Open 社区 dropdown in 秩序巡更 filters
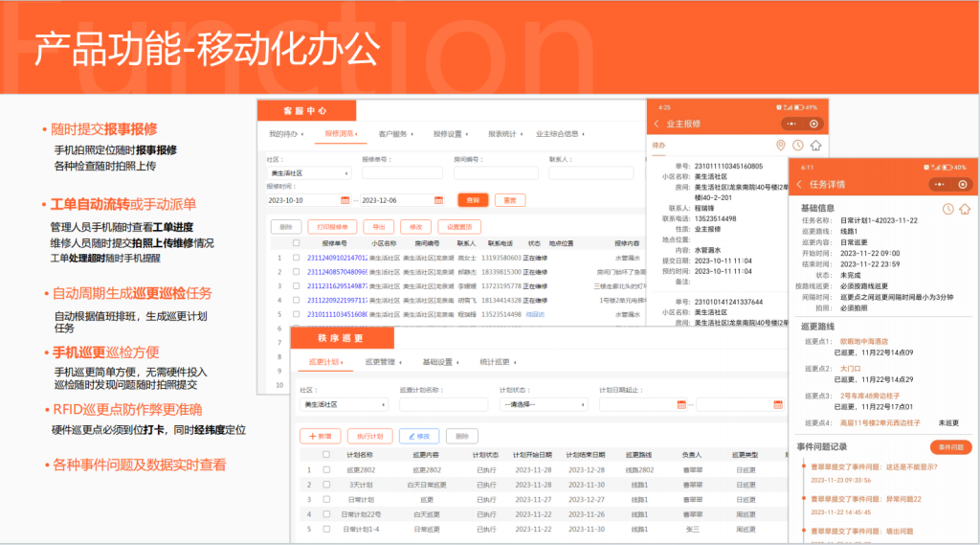The width and height of the screenshot is (980, 545). [345, 405]
